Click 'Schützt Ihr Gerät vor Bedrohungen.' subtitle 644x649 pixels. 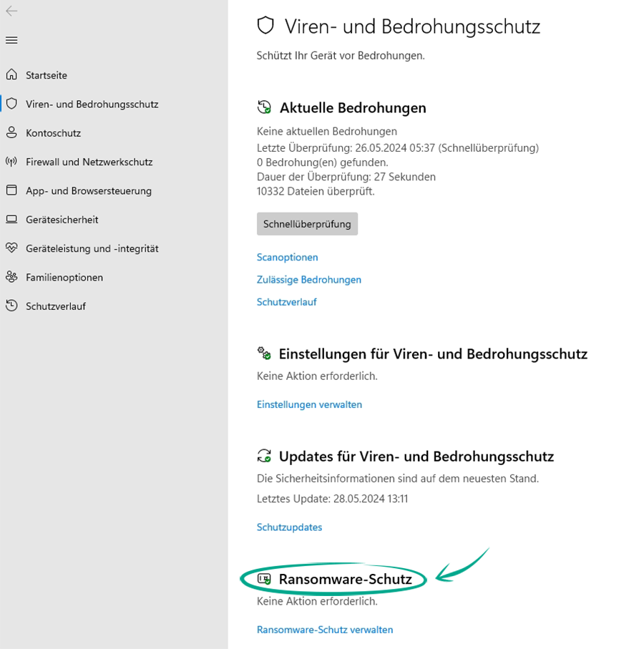(x=341, y=56)
